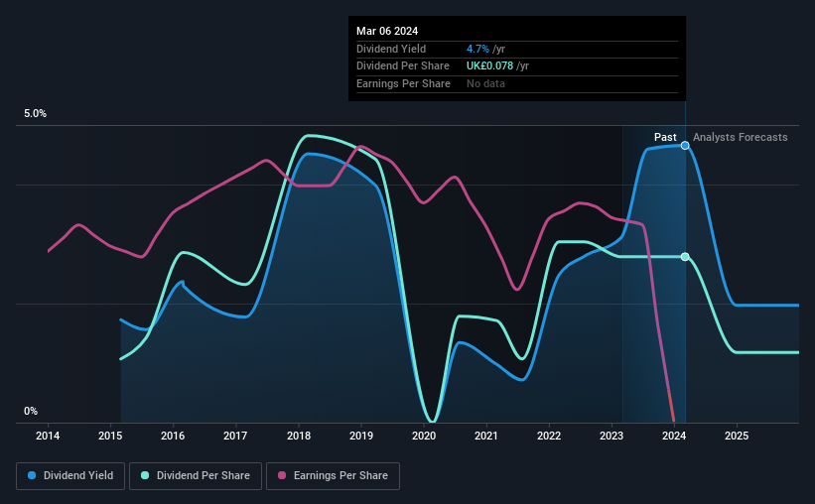Click the 2021 x-axis label
The height and width of the screenshot is (504, 815).
click(486, 436)
